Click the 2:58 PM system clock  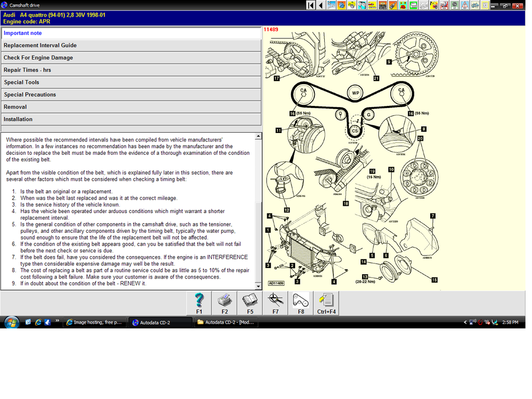[510, 322]
